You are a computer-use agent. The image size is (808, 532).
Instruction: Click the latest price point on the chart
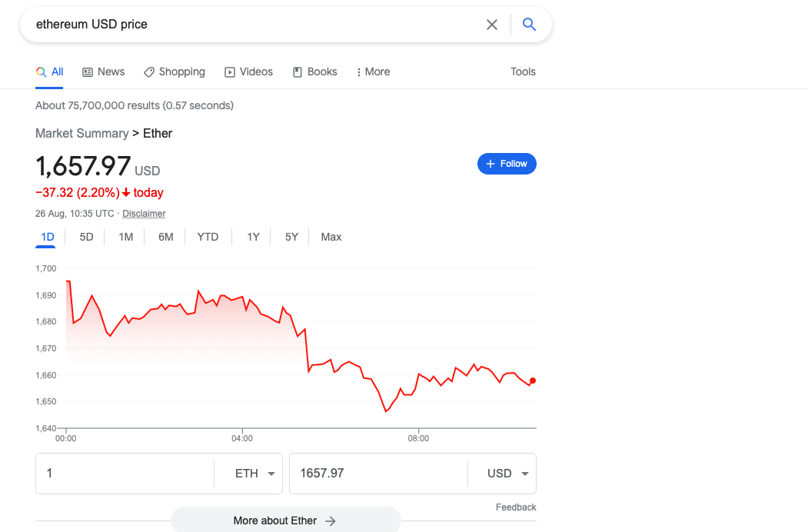click(531, 381)
